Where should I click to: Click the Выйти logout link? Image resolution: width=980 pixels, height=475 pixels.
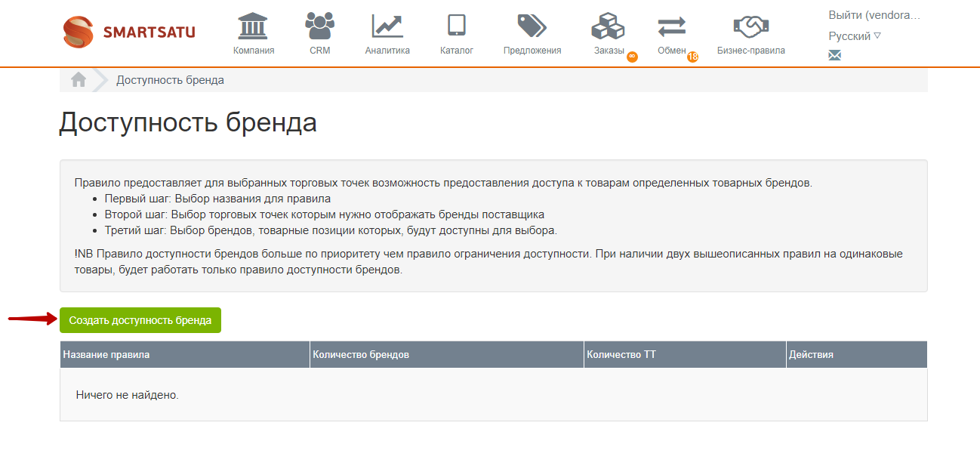pos(874,15)
